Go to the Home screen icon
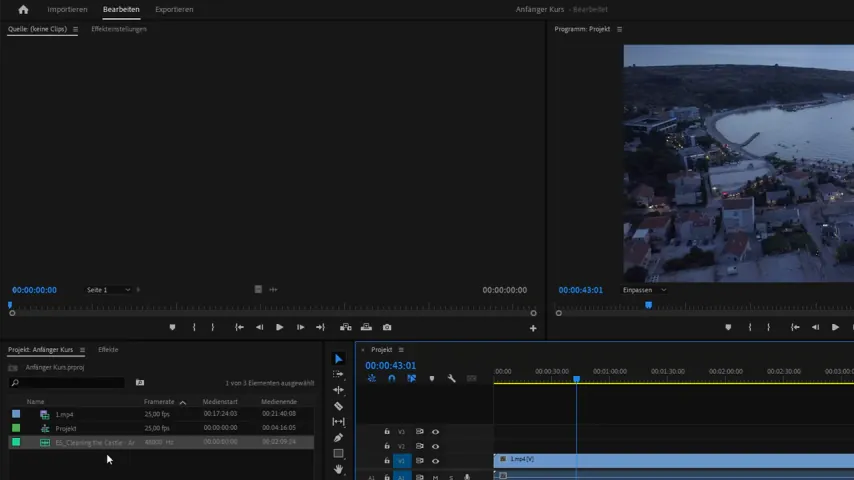Viewport: 854px width, 480px height. coord(23,9)
